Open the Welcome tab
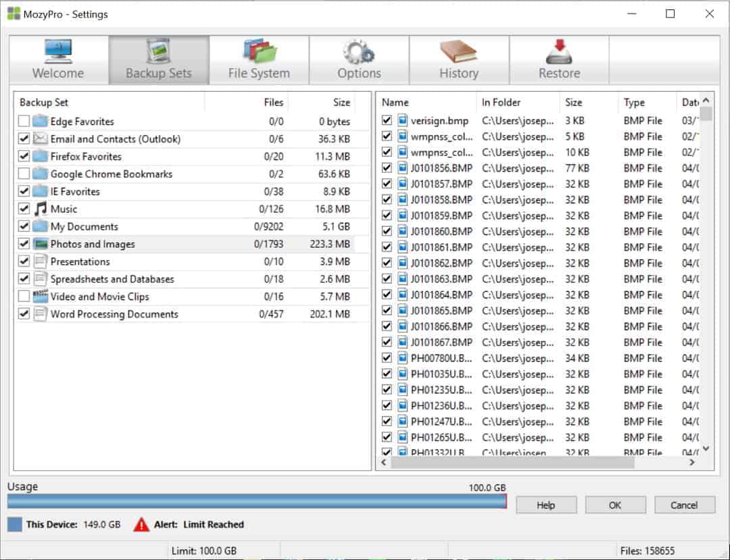The width and height of the screenshot is (730, 560). point(59,60)
